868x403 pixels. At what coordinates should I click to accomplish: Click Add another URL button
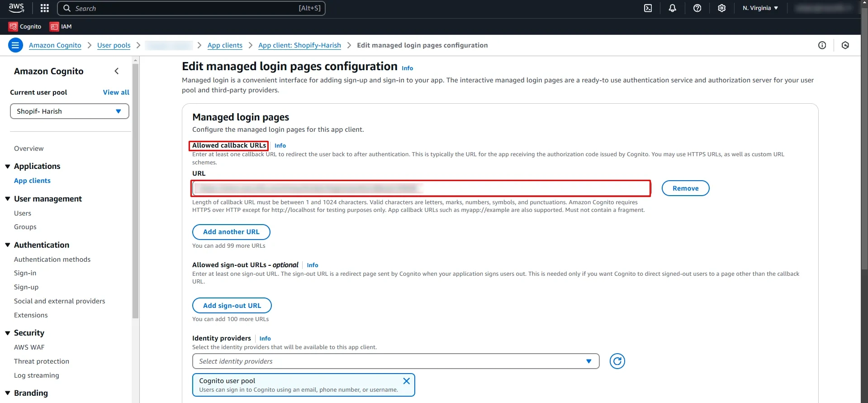(231, 232)
